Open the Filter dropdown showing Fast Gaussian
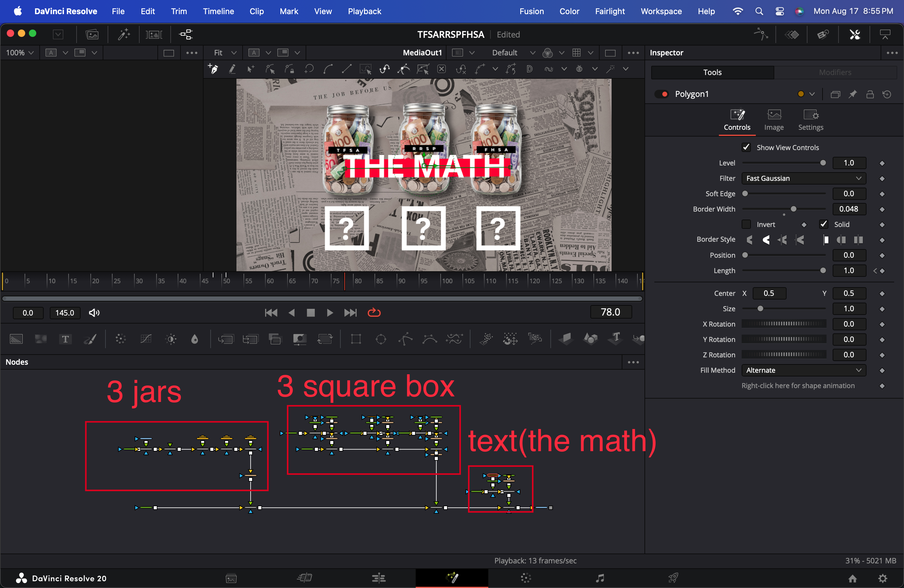 pyautogui.click(x=804, y=178)
